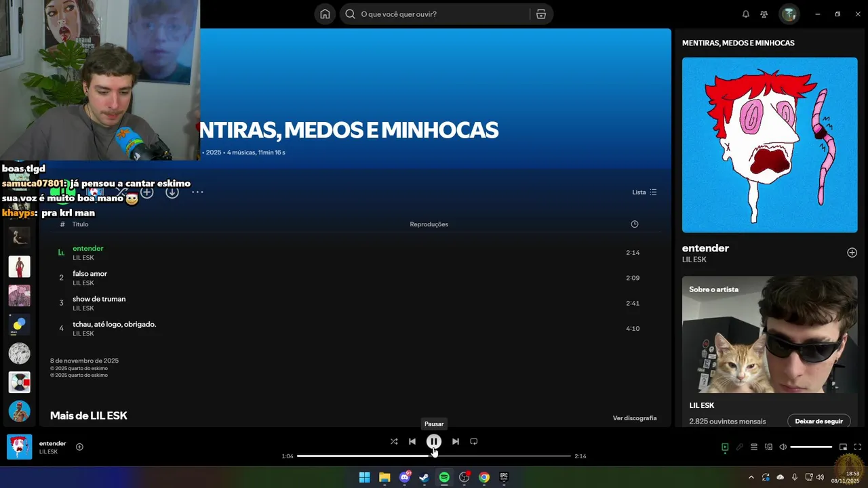Open the play queue
Image resolution: width=868 pixels, height=488 pixels.
[754, 447]
